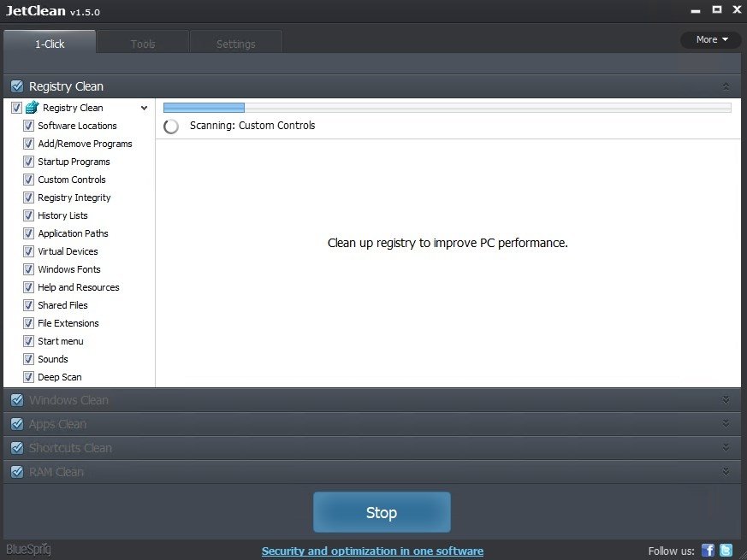Click 'Clean up registry to improve PC performance' text
This screenshot has height=560, width=747.
pyautogui.click(x=448, y=243)
